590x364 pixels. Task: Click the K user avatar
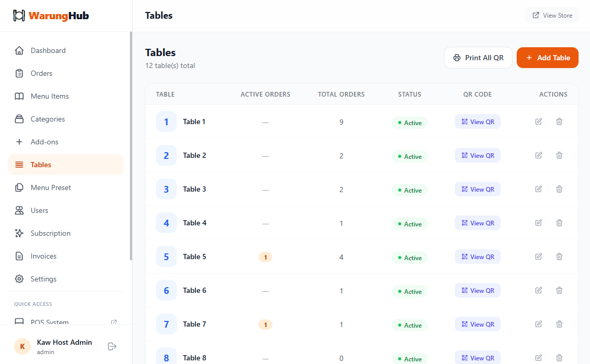pos(22,346)
